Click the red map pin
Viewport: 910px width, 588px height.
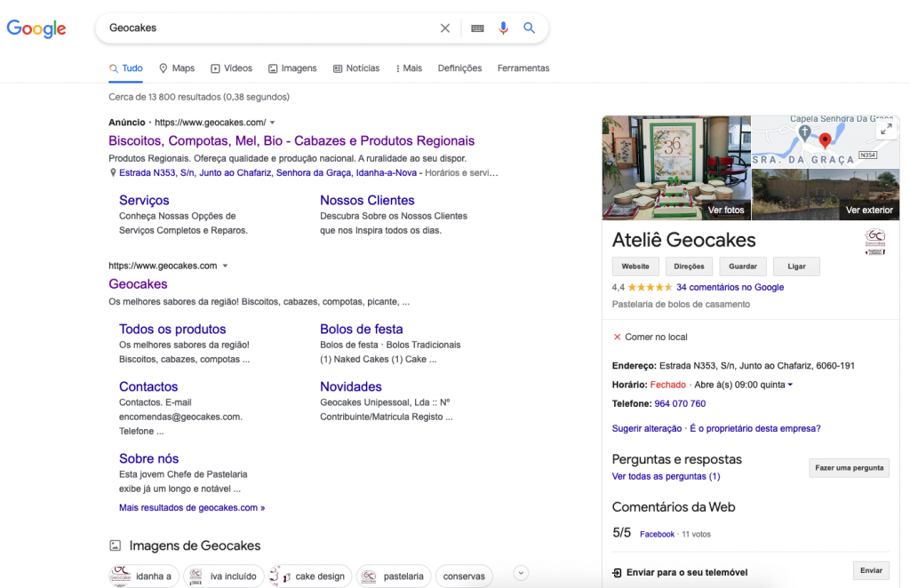pos(825,139)
